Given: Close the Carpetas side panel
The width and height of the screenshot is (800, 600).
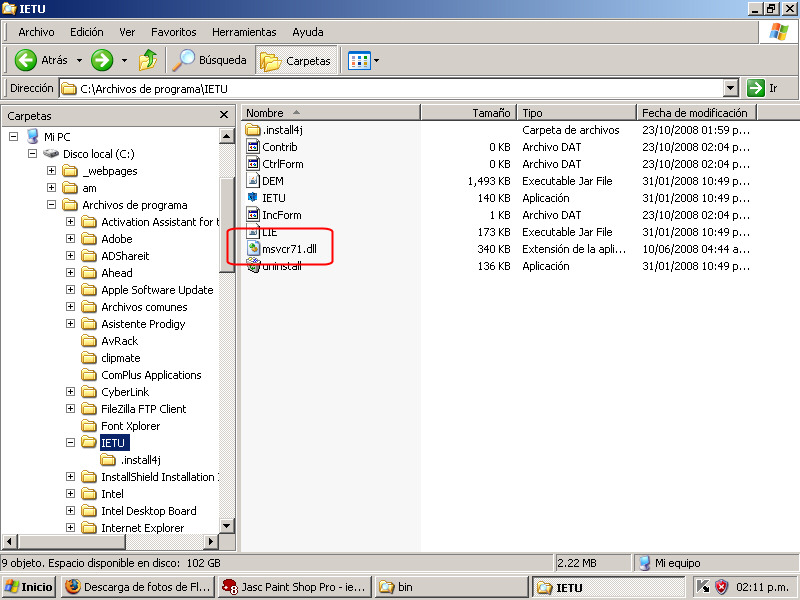Looking at the screenshot, I should point(224,115).
